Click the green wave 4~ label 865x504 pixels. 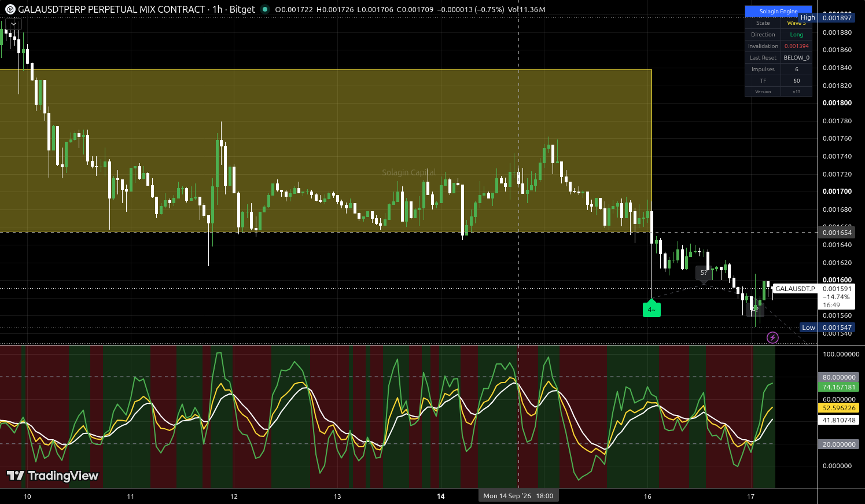[651, 309]
